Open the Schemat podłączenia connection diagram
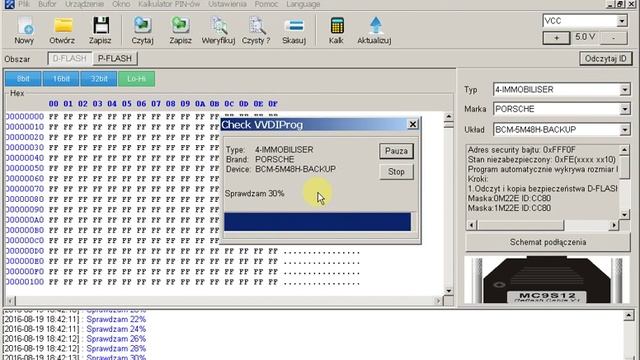The height and width of the screenshot is (360, 640). (548, 242)
